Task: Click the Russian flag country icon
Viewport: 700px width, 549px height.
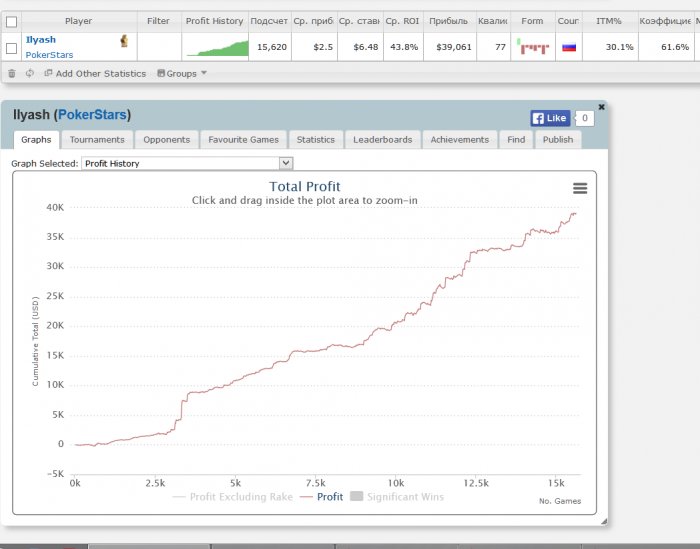Action: click(x=569, y=47)
